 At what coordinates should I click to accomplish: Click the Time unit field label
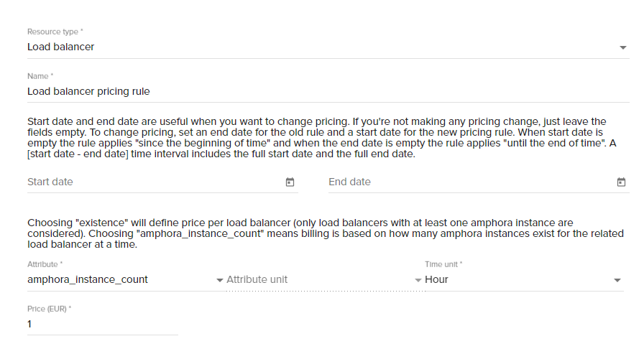point(443,264)
